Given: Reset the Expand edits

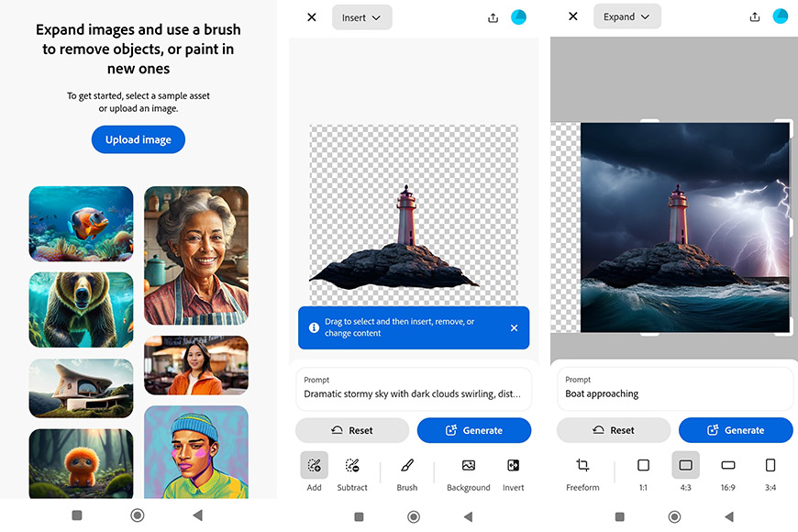Looking at the screenshot, I should point(613,429).
